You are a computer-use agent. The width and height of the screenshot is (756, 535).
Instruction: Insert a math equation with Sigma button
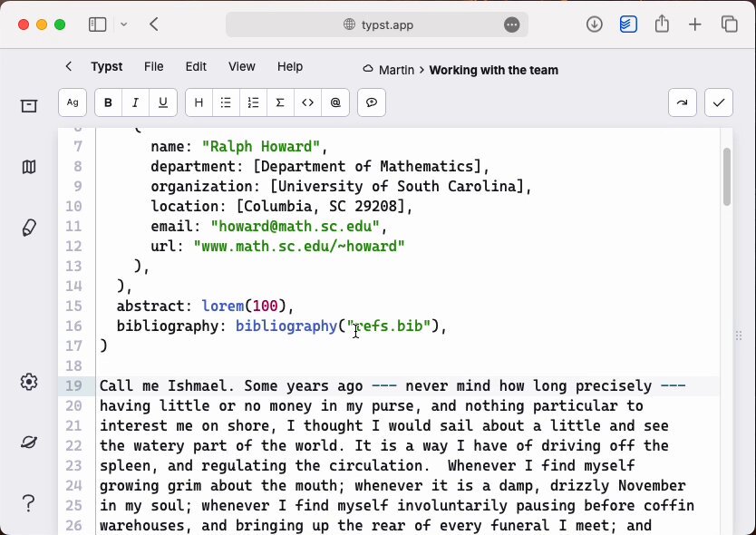280,102
